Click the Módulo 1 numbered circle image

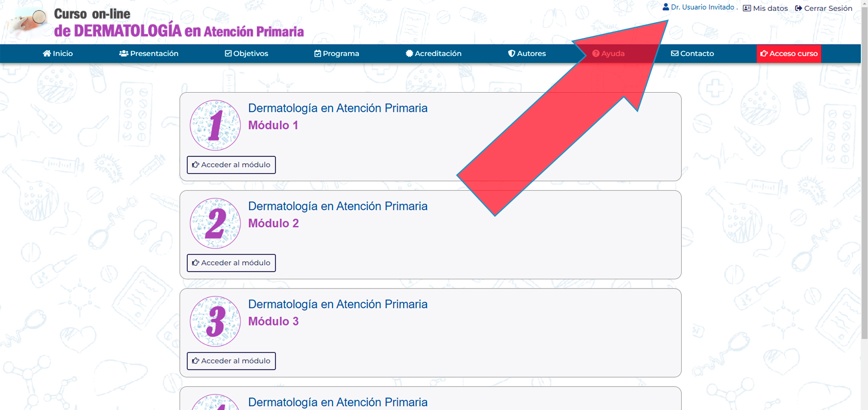click(x=215, y=125)
